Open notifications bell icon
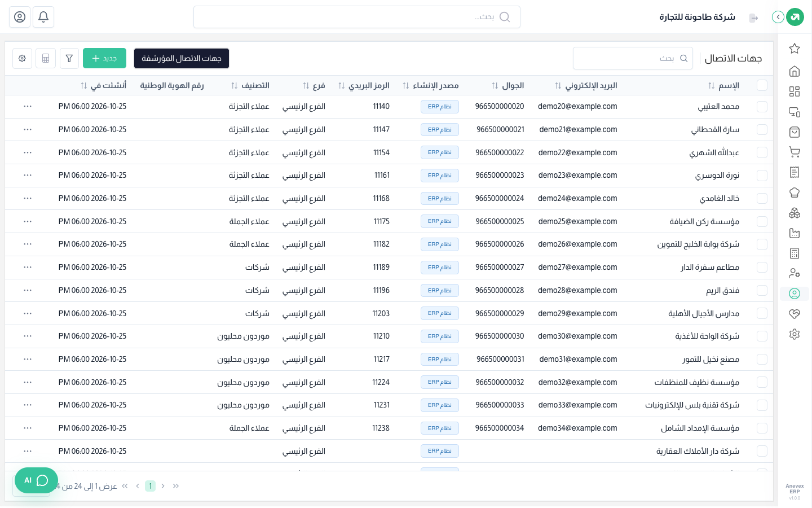This screenshot has height=508, width=812. tap(43, 17)
